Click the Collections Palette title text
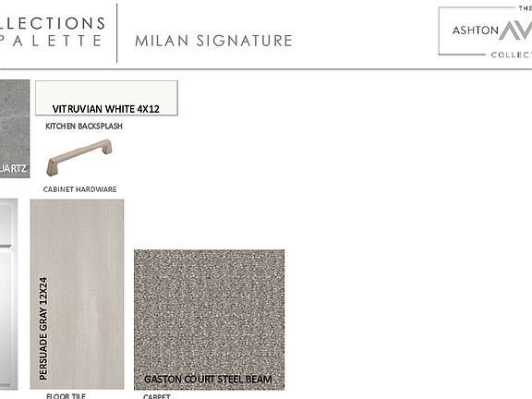The image size is (532, 399). (51, 31)
